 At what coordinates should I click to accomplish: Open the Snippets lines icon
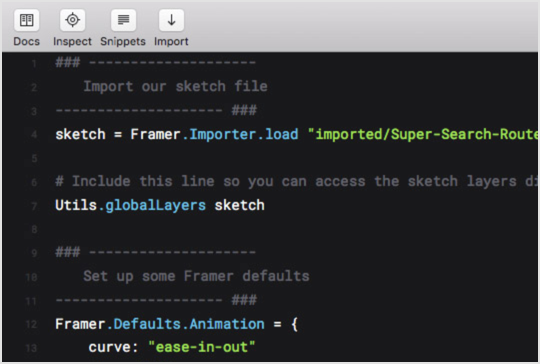(x=123, y=20)
